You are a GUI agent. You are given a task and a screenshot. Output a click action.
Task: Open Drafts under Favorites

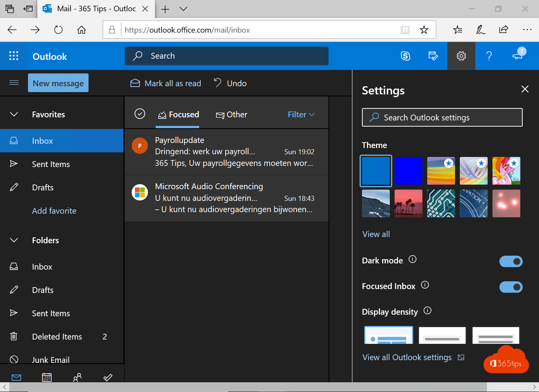click(x=62, y=187)
